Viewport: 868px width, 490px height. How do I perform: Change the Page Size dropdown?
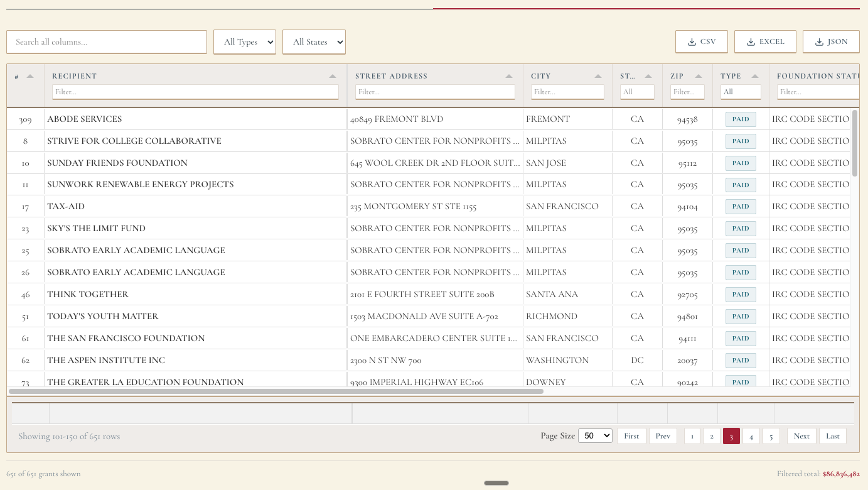tap(595, 436)
